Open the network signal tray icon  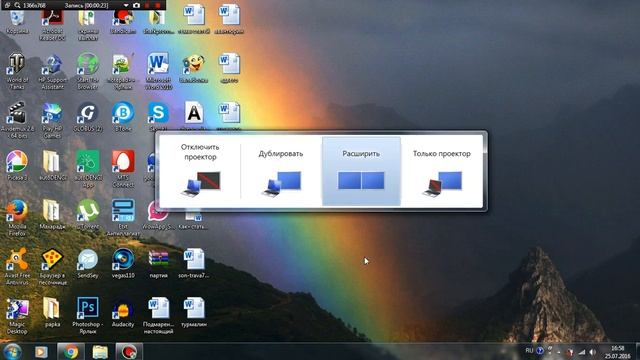pyautogui.click(x=582, y=352)
